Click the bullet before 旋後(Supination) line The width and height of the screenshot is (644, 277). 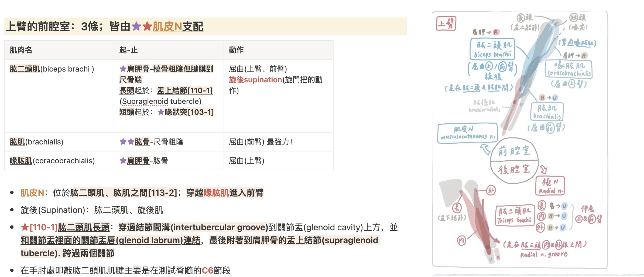(x=12, y=210)
